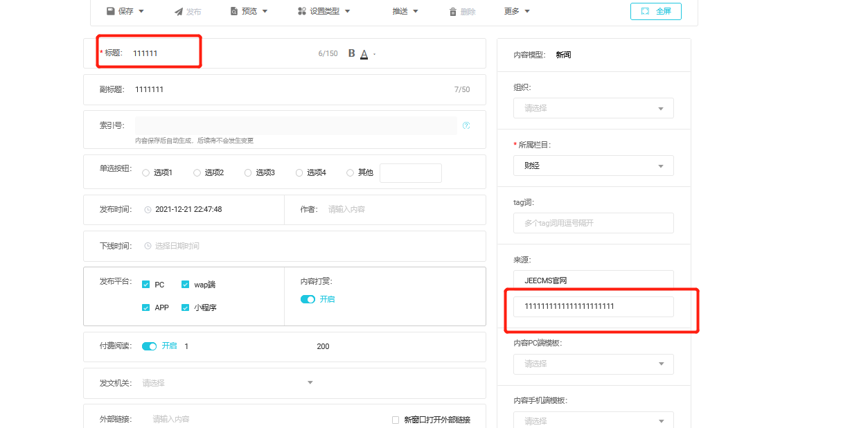Click the publish paper-plane icon

pyautogui.click(x=179, y=12)
